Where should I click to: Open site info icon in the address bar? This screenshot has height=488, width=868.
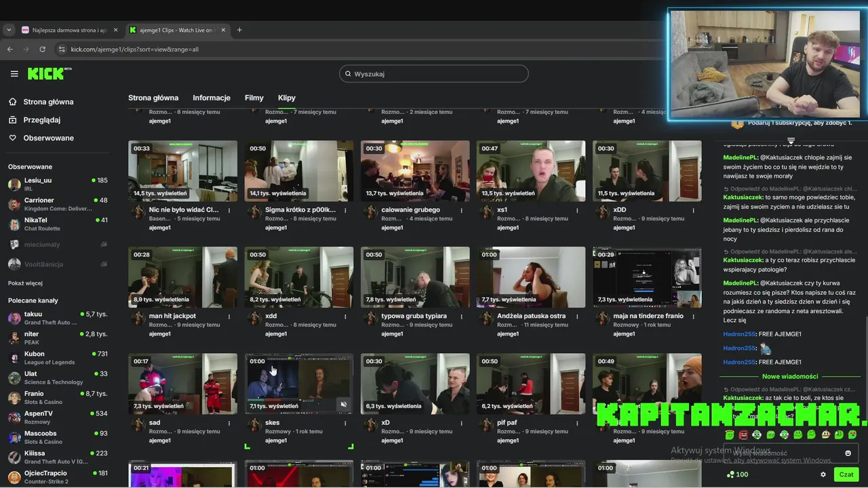pyautogui.click(x=62, y=49)
